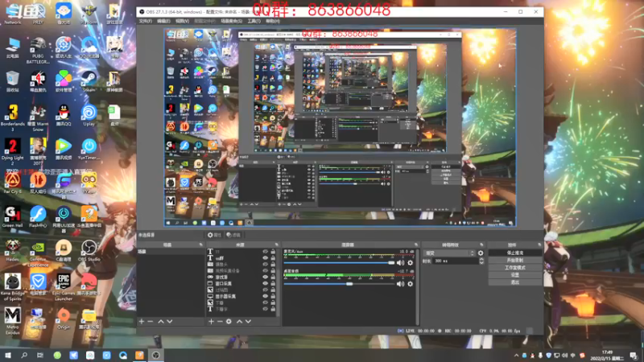Image resolution: width=644 pixels, height=362 pixels.
Task: Pop out the 来源 sources dock
Action: (x=276, y=245)
